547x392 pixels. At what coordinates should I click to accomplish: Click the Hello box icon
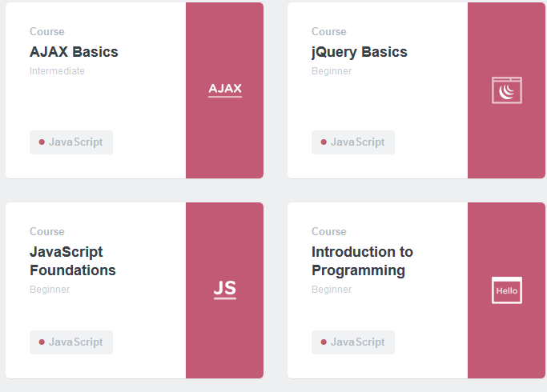507,290
